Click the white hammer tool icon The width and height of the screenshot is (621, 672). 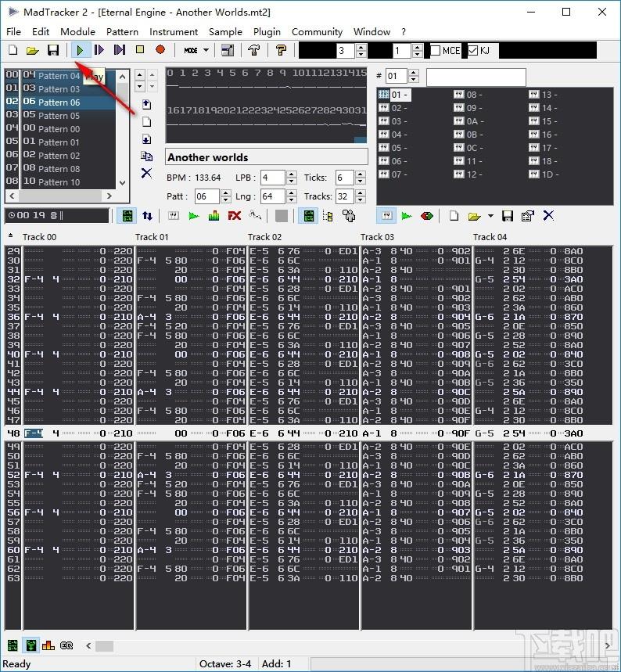coord(253,50)
